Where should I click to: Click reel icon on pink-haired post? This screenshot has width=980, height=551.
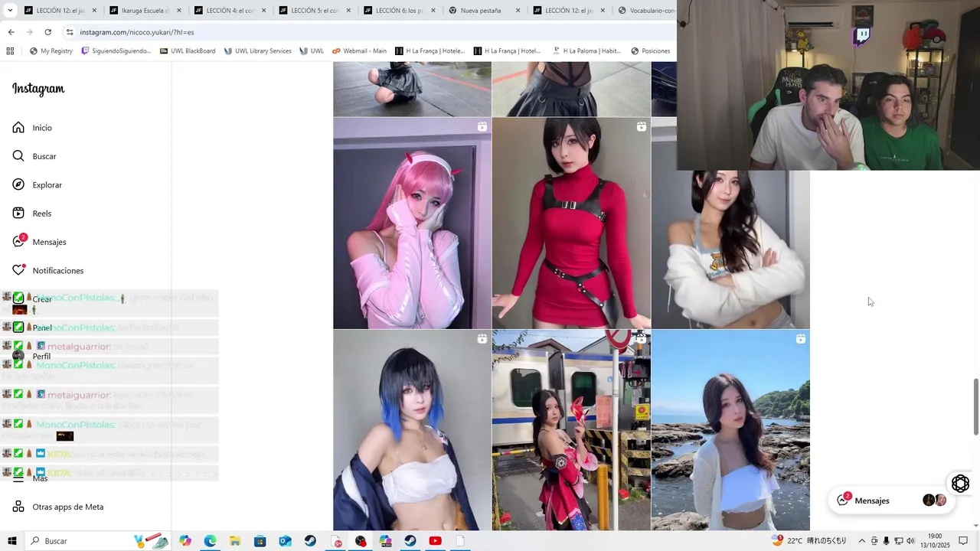point(482,126)
